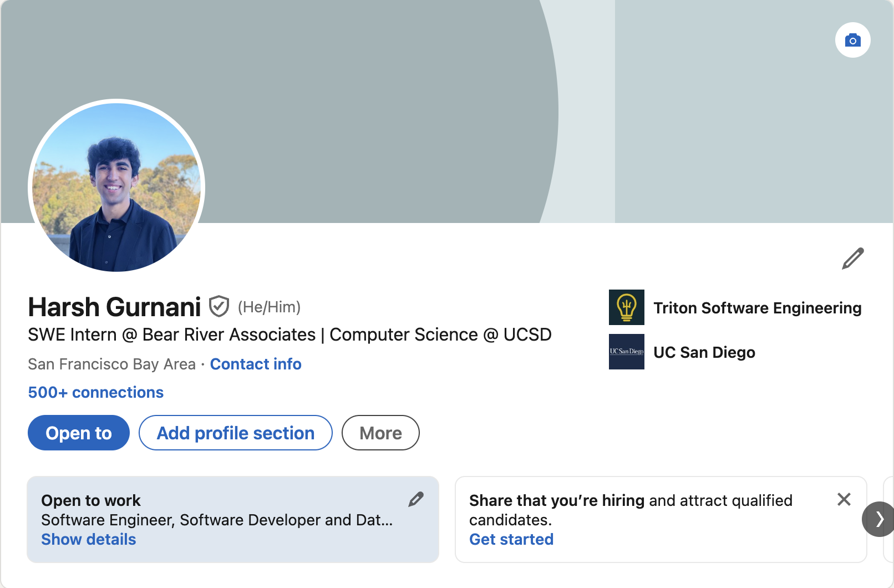
Task: Click Get started on hiring card
Action: click(511, 539)
